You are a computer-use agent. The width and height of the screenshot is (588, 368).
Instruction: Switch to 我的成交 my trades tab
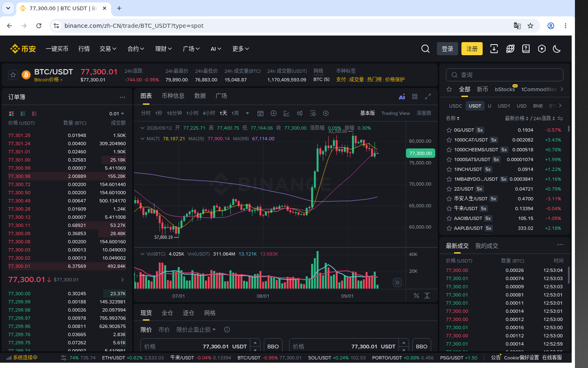coord(487,246)
